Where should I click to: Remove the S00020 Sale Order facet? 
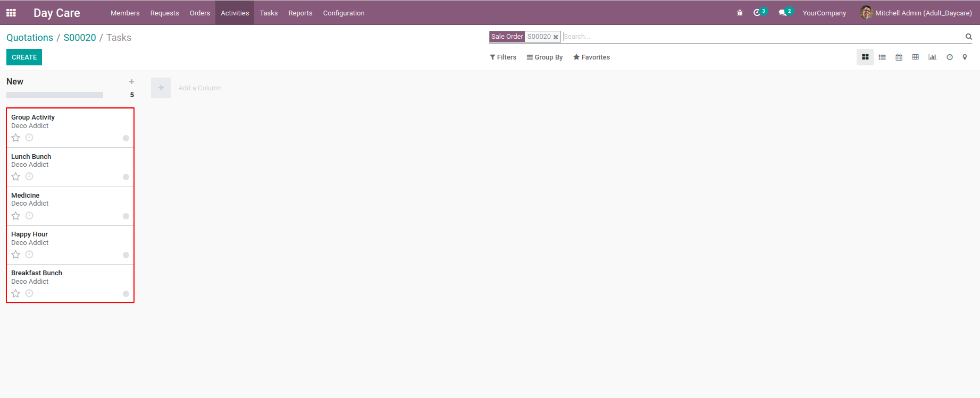556,37
